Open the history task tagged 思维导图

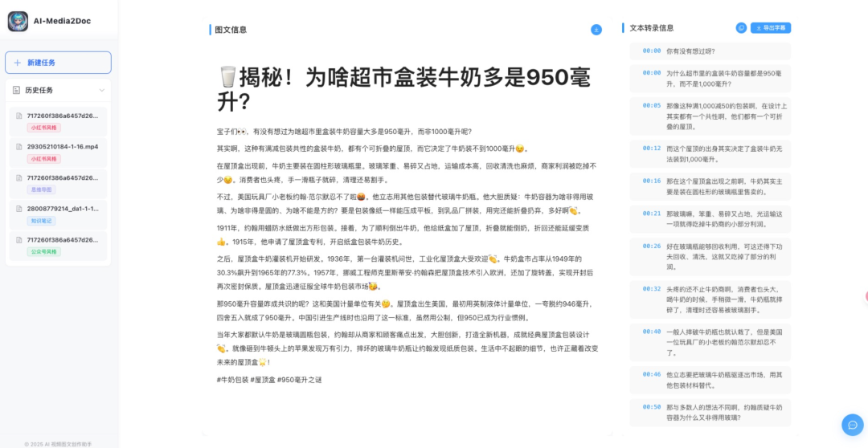(58, 184)
